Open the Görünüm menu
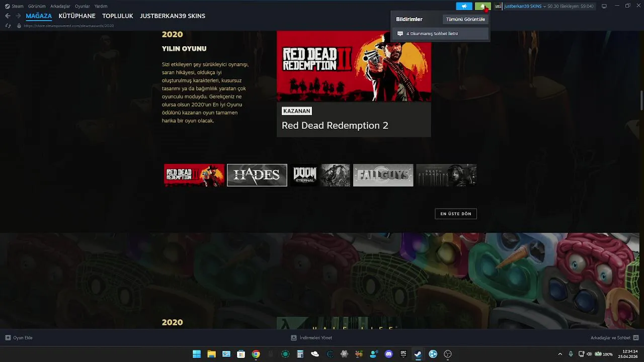644x362 pixels. [x=37, y=6]
